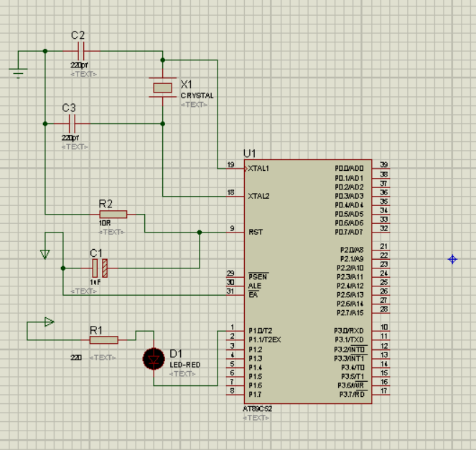Click the CRYSTAL value label
Image resolution: width=476 pixels, height=450 pixels.
pyautogui.click(x=197, y=95)
